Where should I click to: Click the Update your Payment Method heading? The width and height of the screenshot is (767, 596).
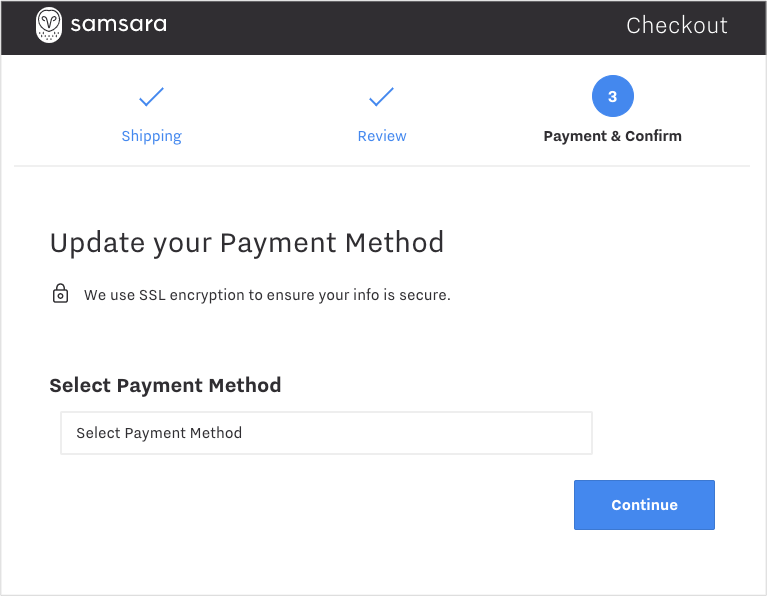coord(247,243)
